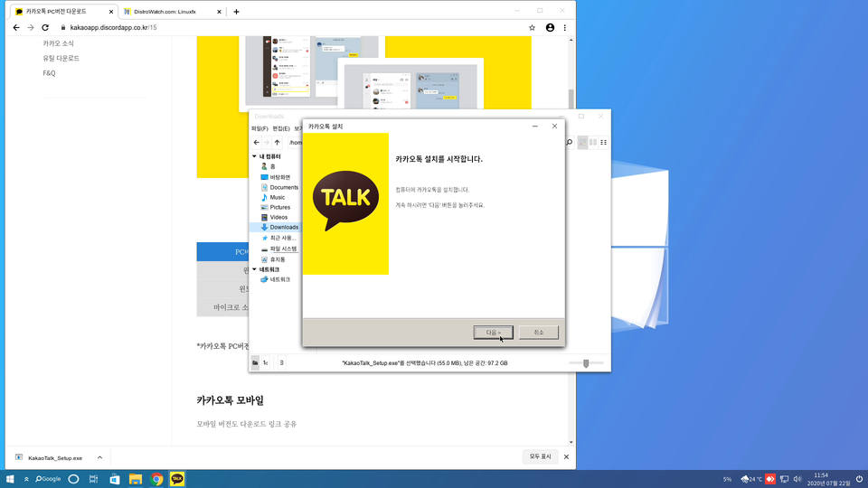Adjust the file manager zoom slider

[x=586, y=363]
